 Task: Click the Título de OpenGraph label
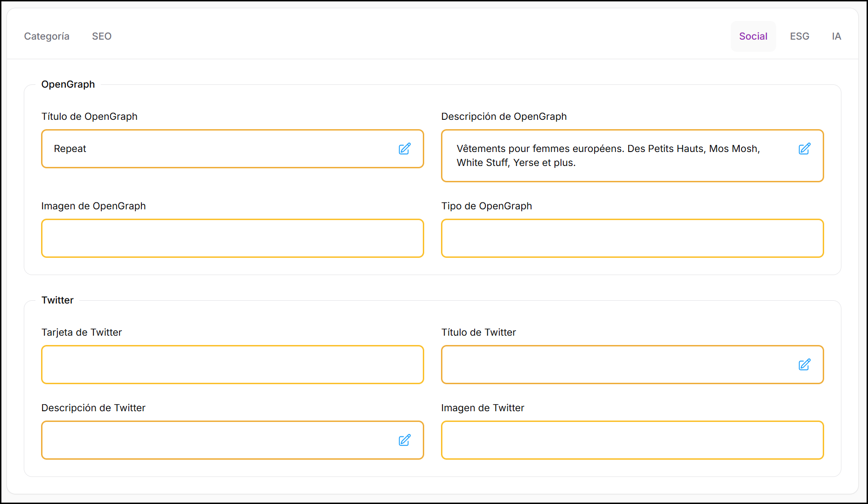(x=89, y=117)
